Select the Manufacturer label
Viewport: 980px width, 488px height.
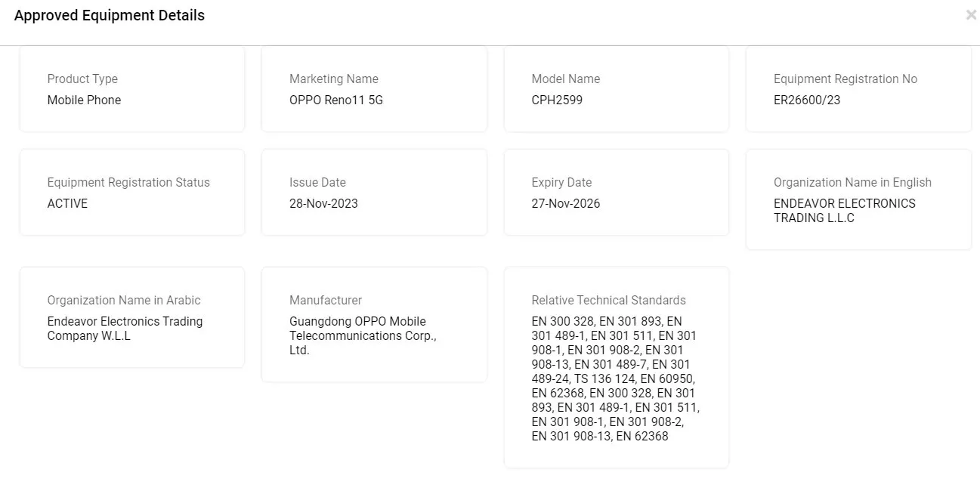[x=326, y=300]
